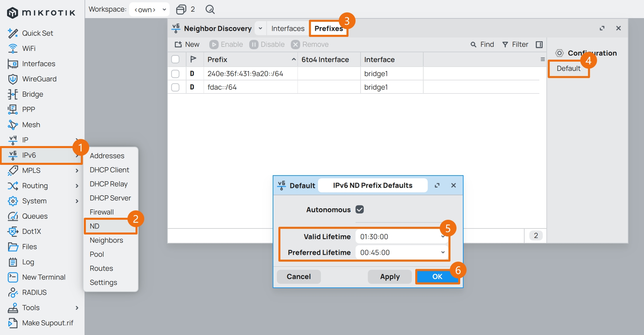The image size is (644, 335).
Task: Select DHCP Relay in IPv6 submenu
Action: pos(109,184)
